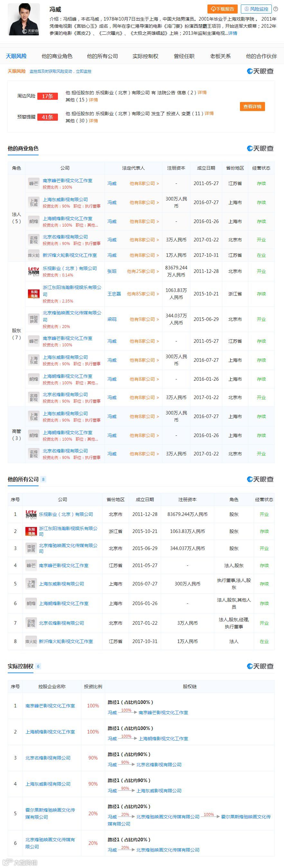Click 峰芒 logo icon in 股东 section

34,341
